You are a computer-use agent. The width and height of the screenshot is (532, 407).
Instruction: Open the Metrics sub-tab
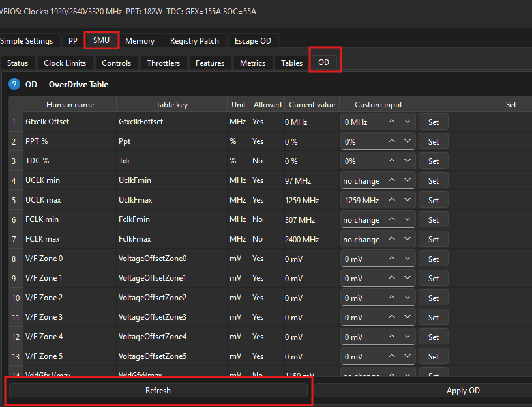point(252,63)
